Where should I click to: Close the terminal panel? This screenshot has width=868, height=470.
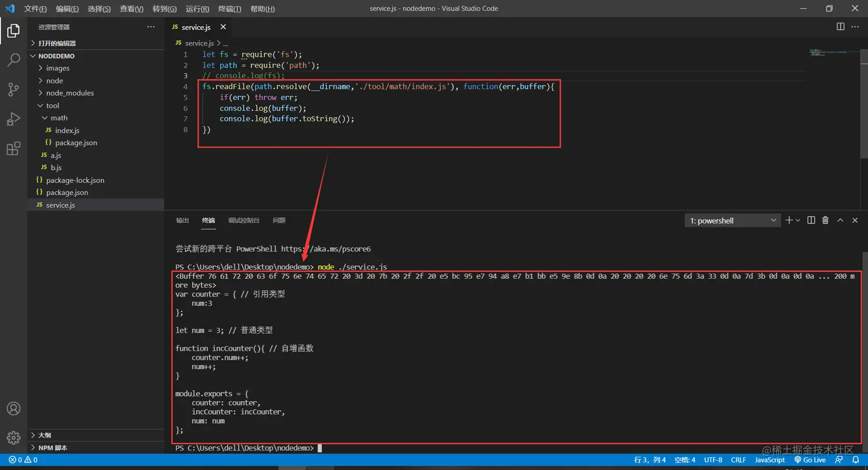click(x=855, y=220)
